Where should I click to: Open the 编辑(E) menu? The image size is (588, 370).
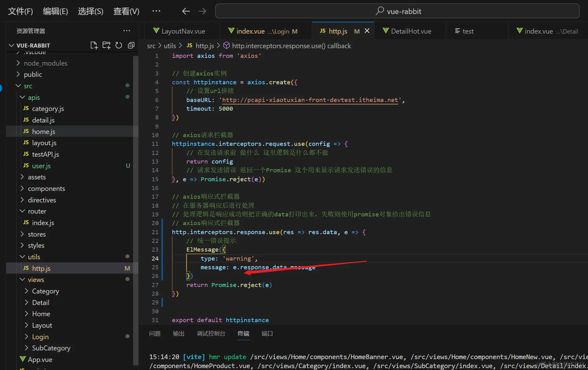[55, 11]
